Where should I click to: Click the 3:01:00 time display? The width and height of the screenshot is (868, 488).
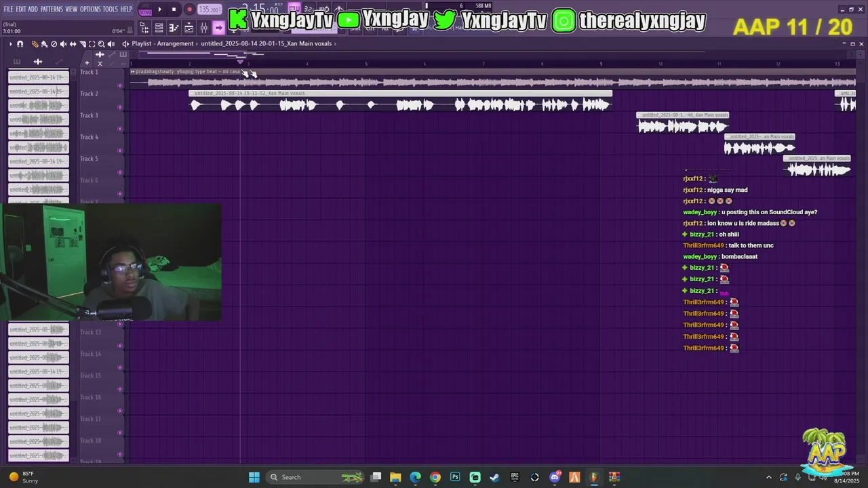click(x=12, y=31)
